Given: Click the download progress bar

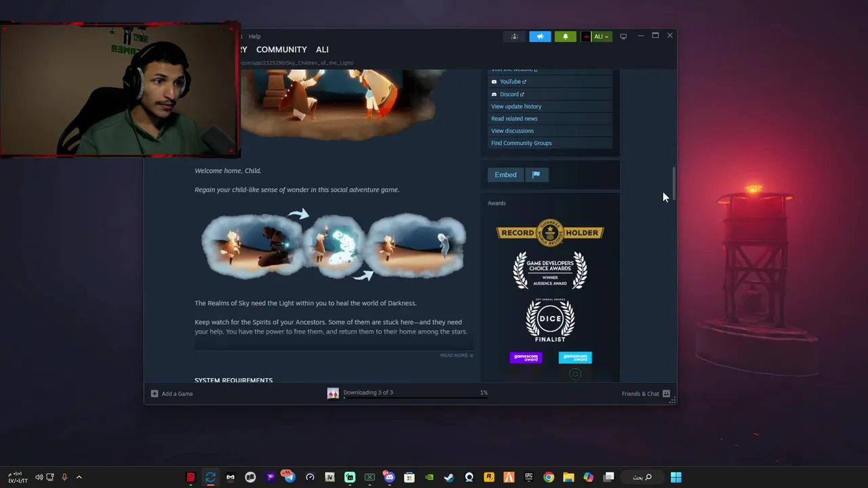Looking at the screenshot, I should coord(415,398).
